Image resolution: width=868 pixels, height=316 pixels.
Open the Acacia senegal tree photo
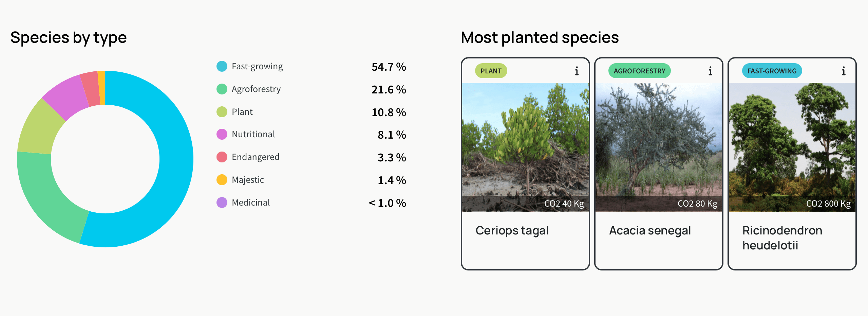coord(659,147)
